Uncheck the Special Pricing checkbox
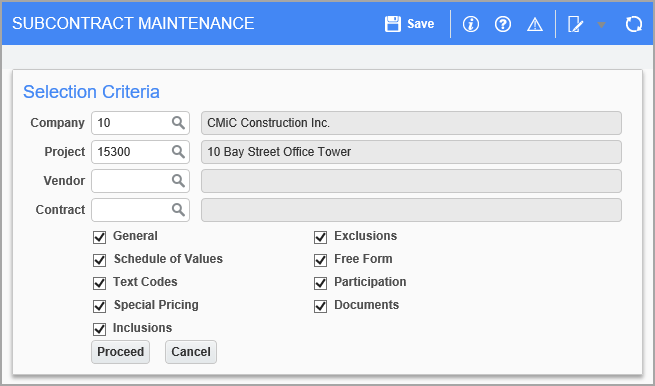Viewport: 655px width, 386px height. coord(99,306)
